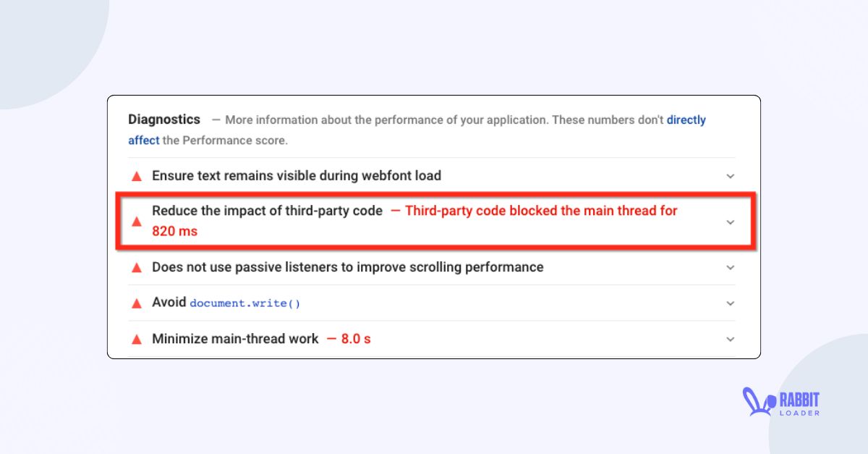The height and width of the screenshot is (454, 868).
Task: Select the 'Does not use passive listeners' audit row
Action: tap(346, 266)
